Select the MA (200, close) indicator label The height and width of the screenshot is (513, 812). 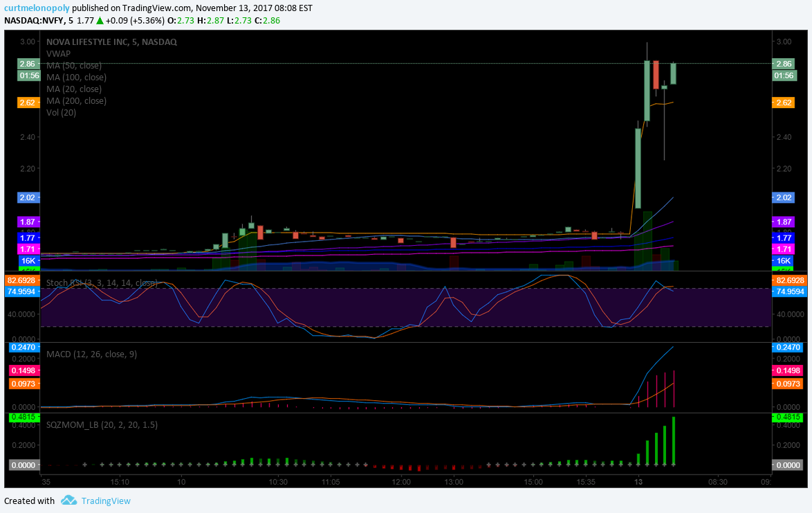[76, 101]
